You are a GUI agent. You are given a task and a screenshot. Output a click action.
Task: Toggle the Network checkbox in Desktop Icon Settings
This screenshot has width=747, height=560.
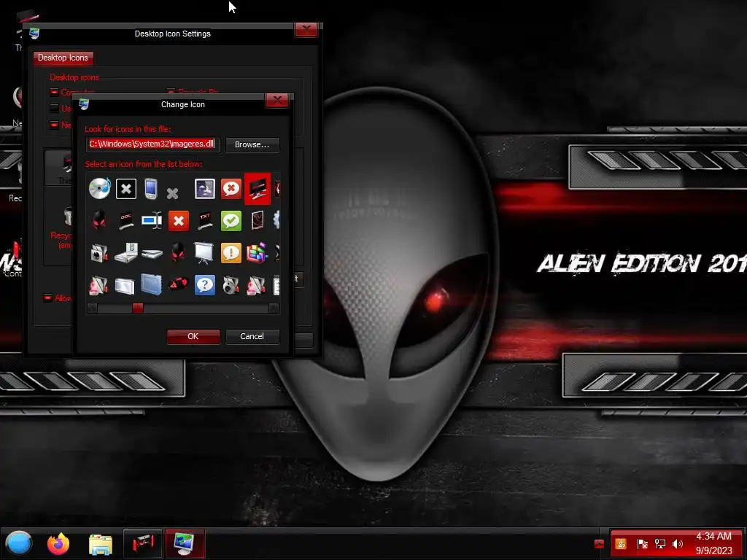pos(54,125)
